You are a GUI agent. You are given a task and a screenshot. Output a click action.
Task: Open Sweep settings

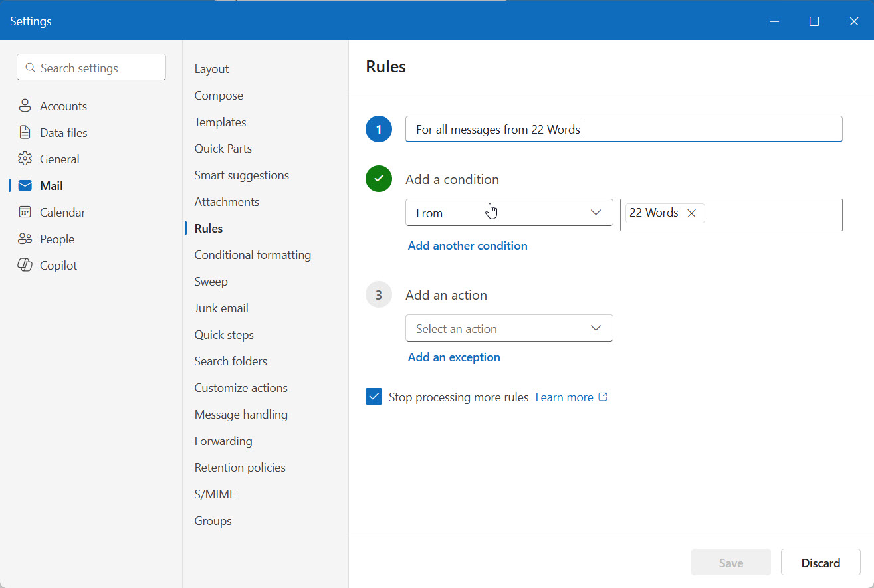coord(211,282)
